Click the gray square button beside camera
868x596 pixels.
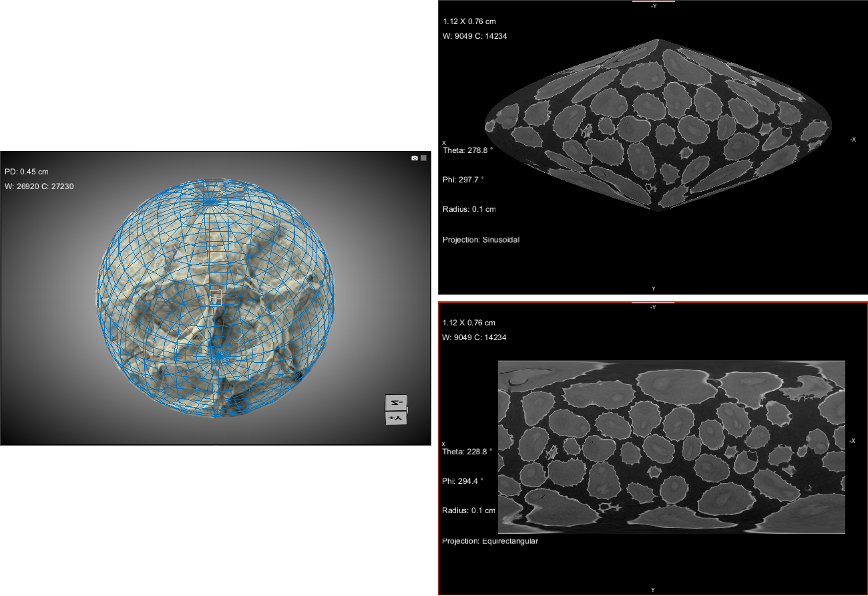[423, 158]
